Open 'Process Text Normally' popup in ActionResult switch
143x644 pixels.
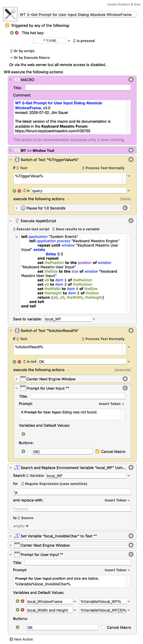(x=103, y=339)
